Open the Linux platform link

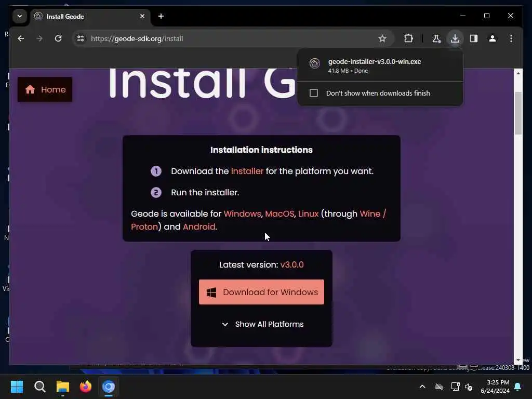pyautogui.click(x=308, y=214)
